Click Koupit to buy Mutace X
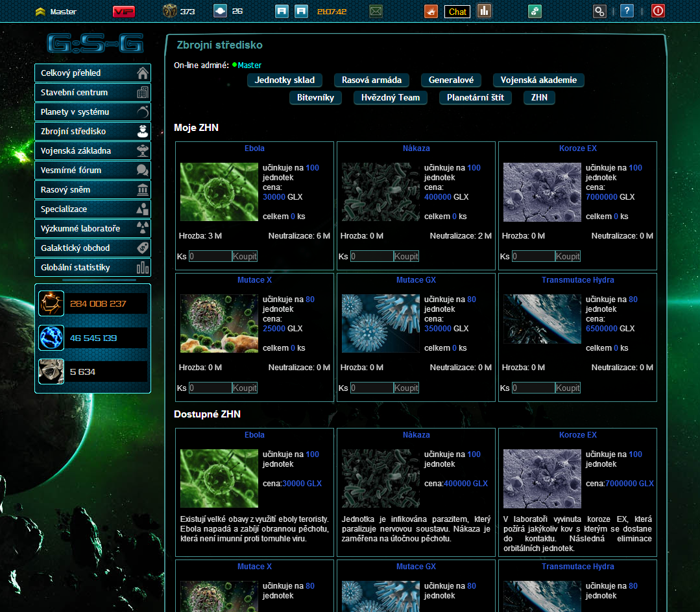 point(245,388)
